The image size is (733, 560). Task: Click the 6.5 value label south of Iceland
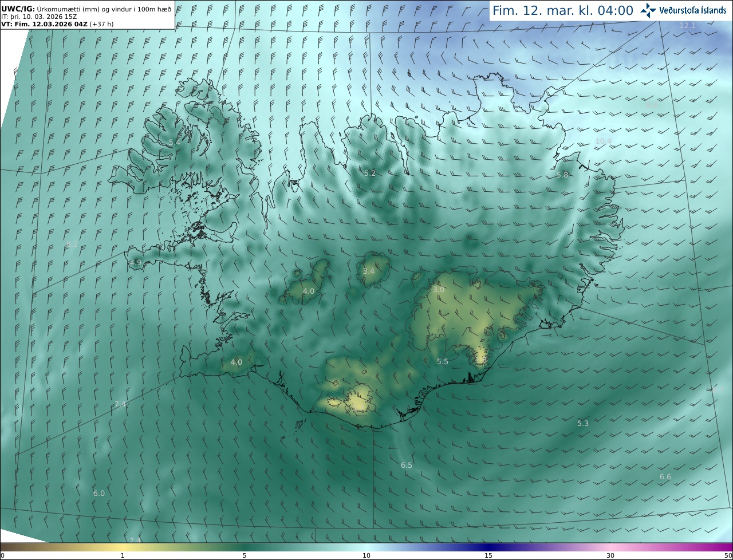tap(407, 466)
